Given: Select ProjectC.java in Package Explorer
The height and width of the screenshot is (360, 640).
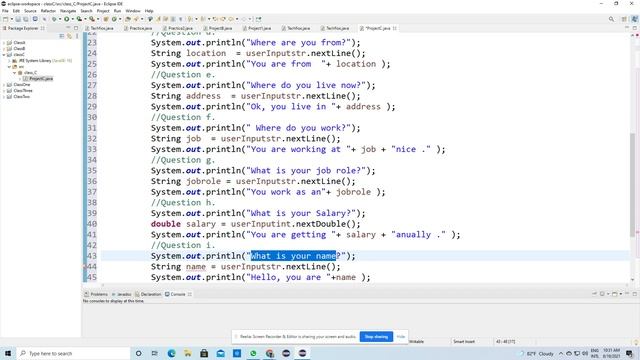Looking at the screenshot, I should pyautogui.click(x=38, y=78).
